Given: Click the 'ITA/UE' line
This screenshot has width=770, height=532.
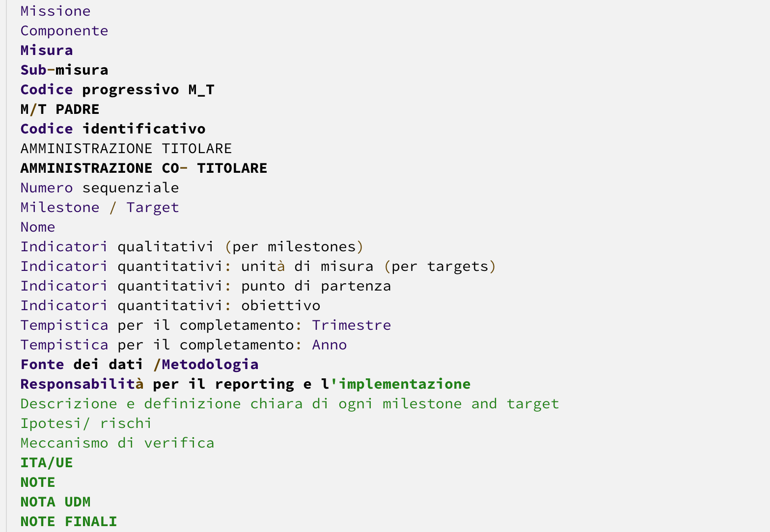Looking at the screenshot, I should pyautogui.click(x=47, y=462).
